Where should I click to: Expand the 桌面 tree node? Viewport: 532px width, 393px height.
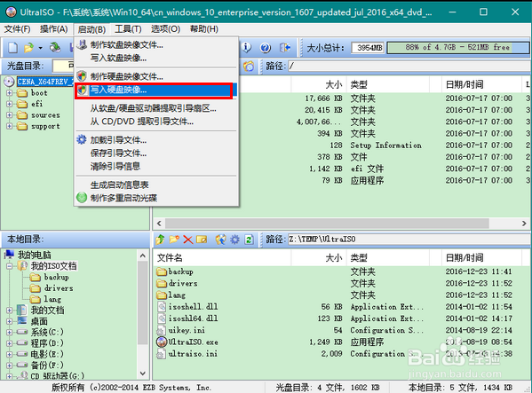[x=10, y=321]
